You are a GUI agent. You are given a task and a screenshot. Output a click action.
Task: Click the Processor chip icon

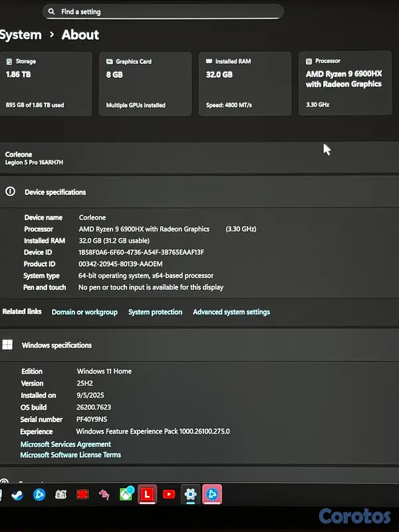(309, 61)
